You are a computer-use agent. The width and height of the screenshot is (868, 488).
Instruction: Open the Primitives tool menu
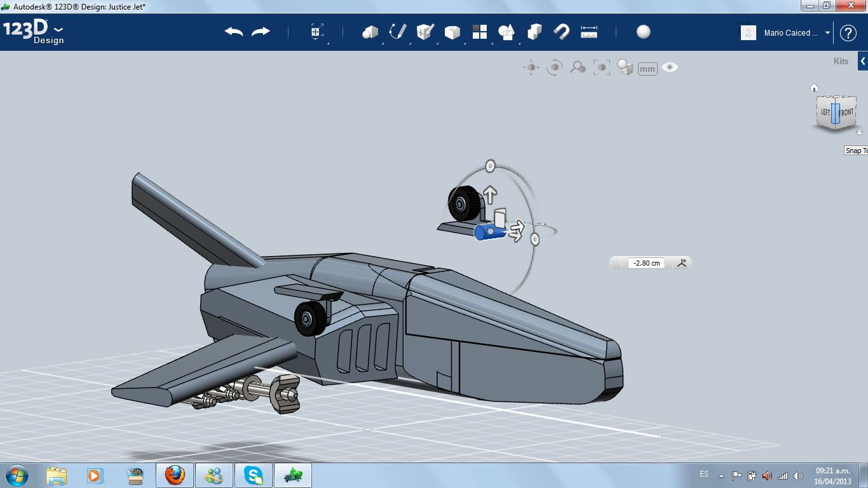click(370, 32)
